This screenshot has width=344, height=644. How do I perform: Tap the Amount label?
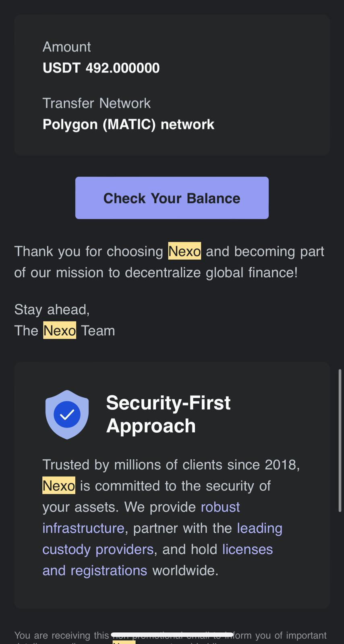[67, 47]
